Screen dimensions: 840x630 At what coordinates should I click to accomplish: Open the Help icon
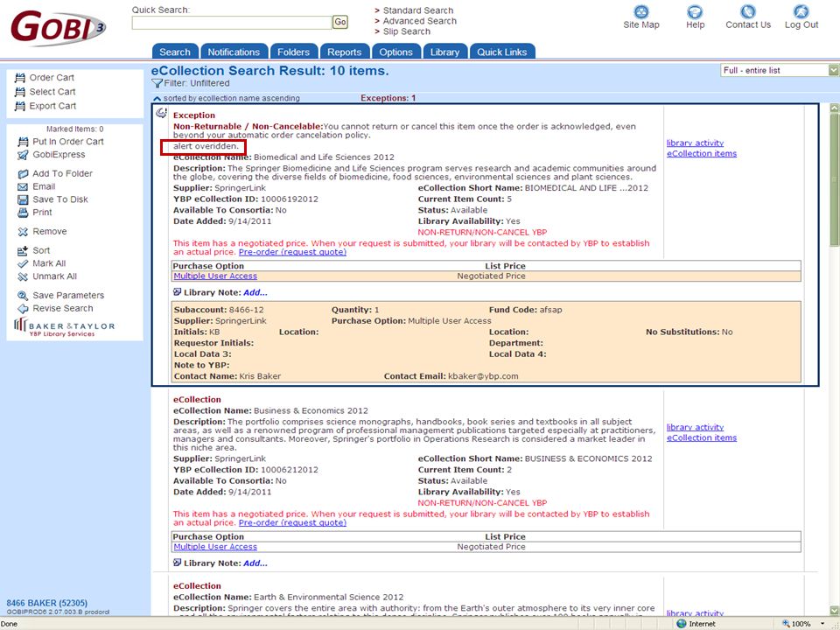[695, 11]
